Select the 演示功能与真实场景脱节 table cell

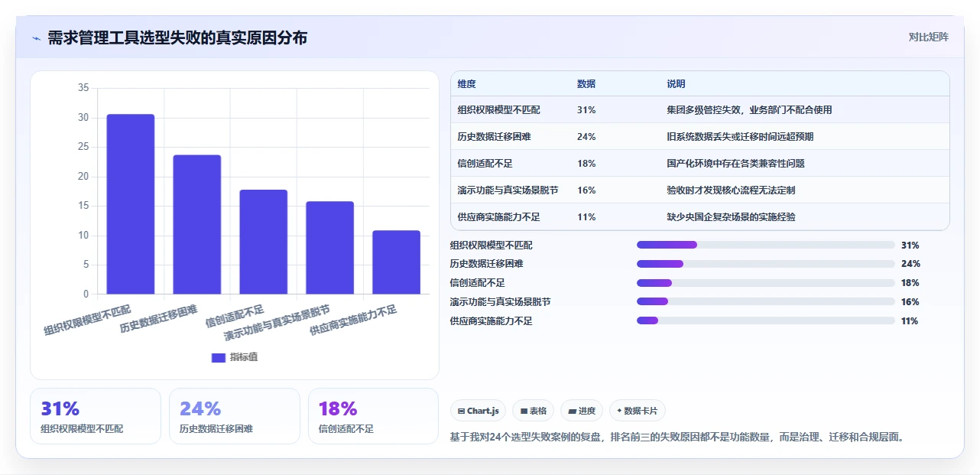click(508, 190)
